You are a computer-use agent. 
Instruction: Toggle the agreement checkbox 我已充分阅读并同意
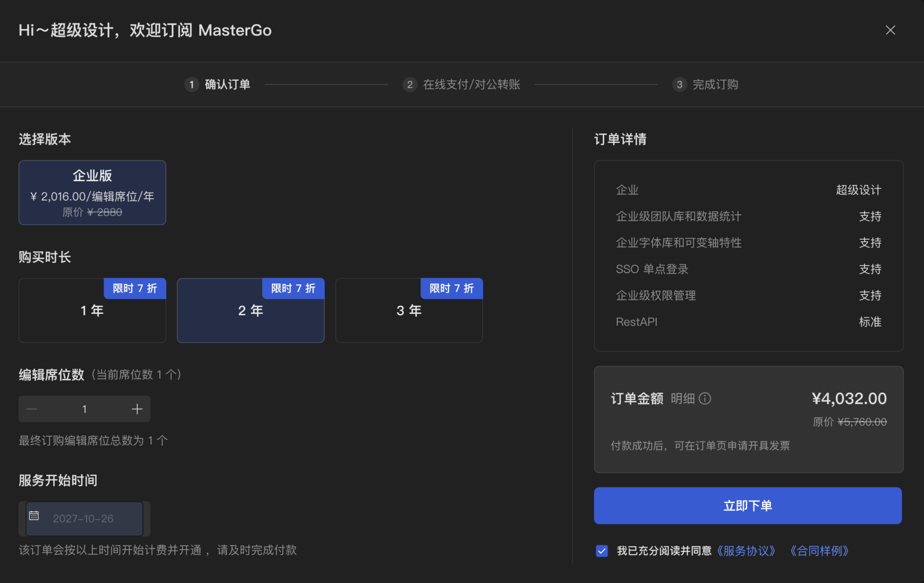click(x=602, y=551)
